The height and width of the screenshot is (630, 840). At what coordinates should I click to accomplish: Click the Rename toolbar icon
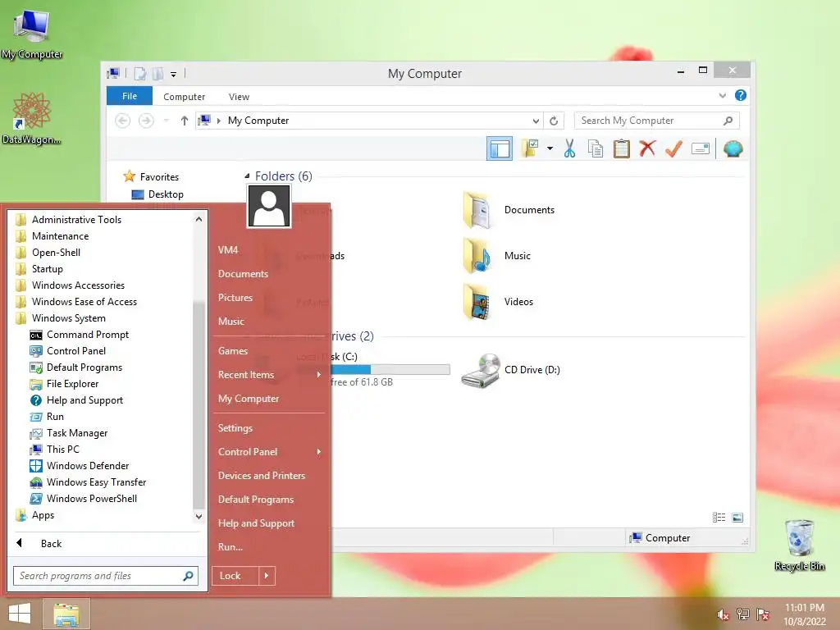701,148
